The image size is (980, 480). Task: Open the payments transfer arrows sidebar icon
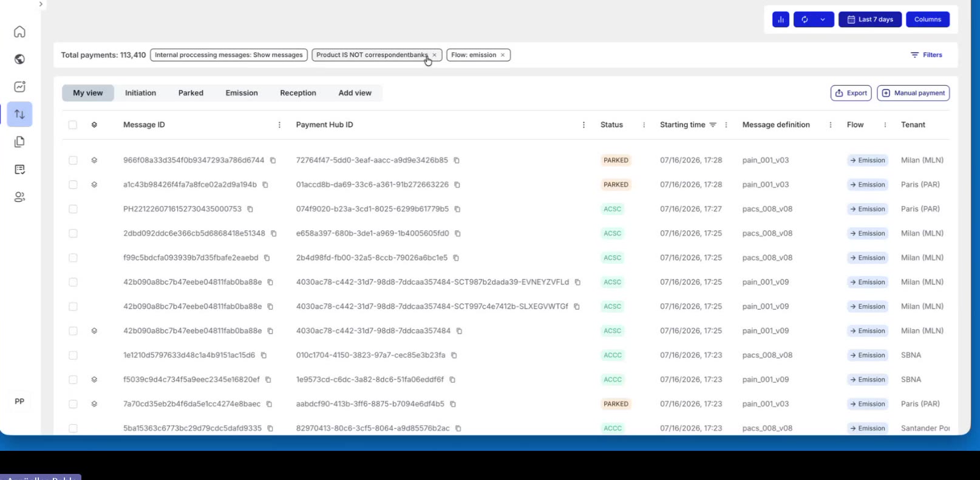click(19, 114)
